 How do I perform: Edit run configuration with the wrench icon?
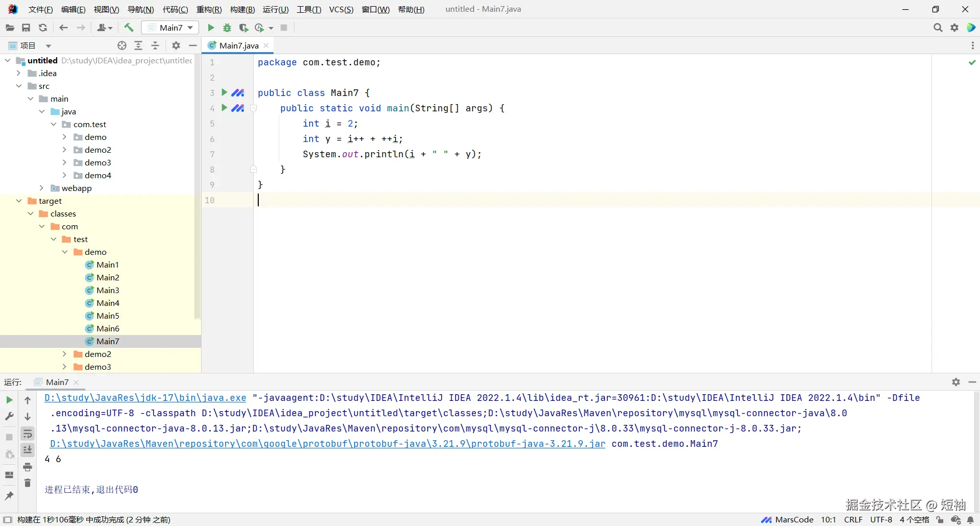(x=9, y=417)
